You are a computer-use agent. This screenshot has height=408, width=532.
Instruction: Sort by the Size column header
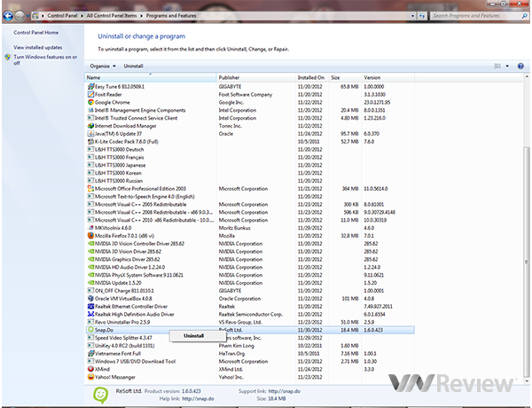click(x=344, y=77)
